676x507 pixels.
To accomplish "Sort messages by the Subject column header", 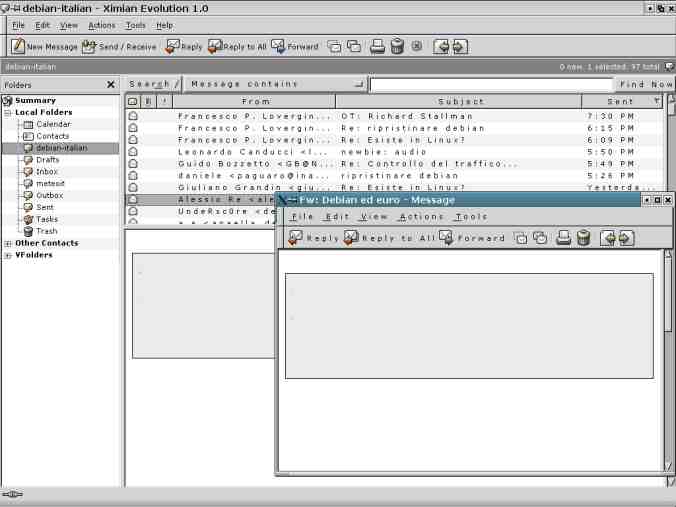I will coord(459,101).
